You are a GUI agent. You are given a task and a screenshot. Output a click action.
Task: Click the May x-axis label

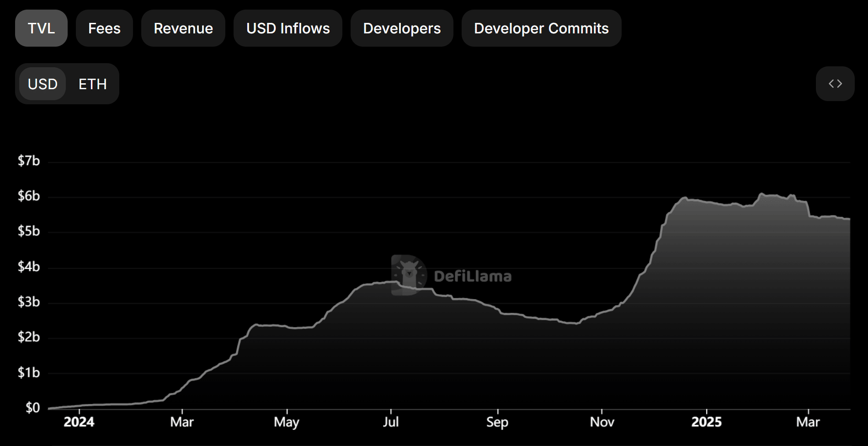pos(287,422)
